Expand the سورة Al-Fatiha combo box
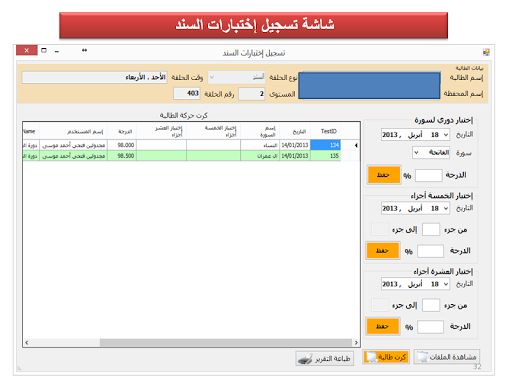 pyautogui.click(x=416, y=153)
